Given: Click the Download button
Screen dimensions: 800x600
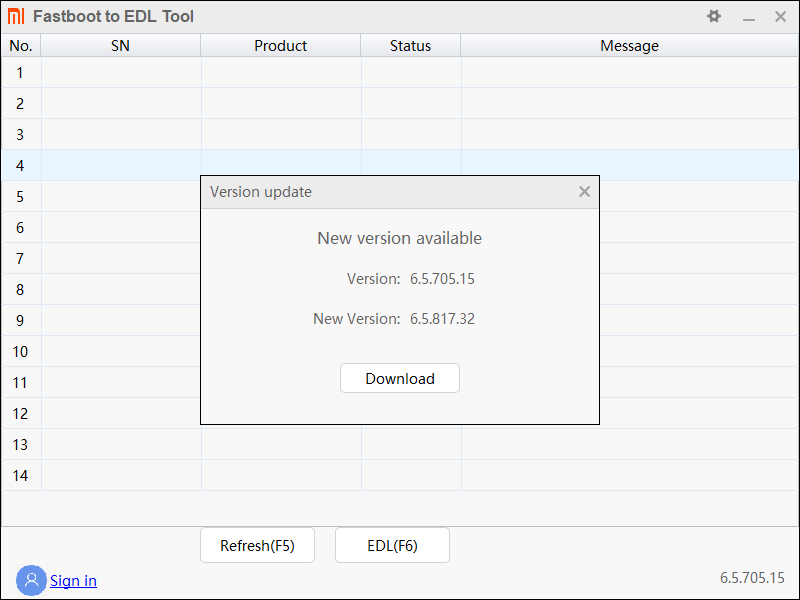Looking at the screenshot, I should [400, 378].
